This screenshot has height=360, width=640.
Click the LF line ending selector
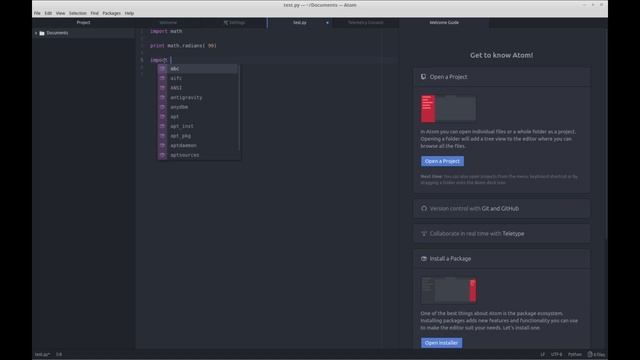point(542,354)
